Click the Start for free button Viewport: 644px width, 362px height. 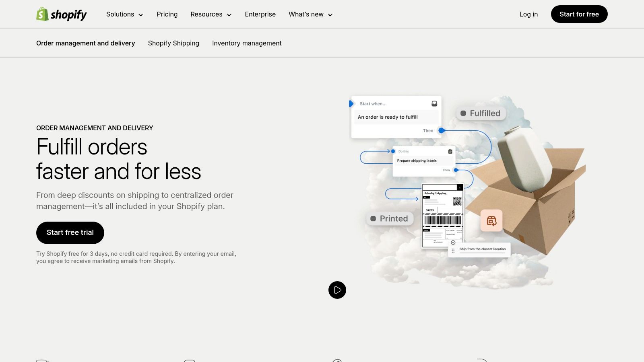click(x=579, y=14)
